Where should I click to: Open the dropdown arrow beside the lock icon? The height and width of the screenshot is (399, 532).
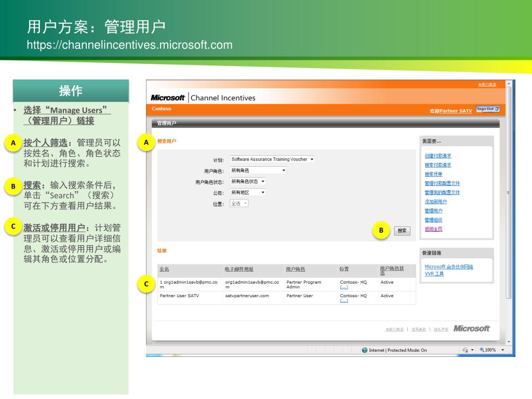click(x=472, y=350)
